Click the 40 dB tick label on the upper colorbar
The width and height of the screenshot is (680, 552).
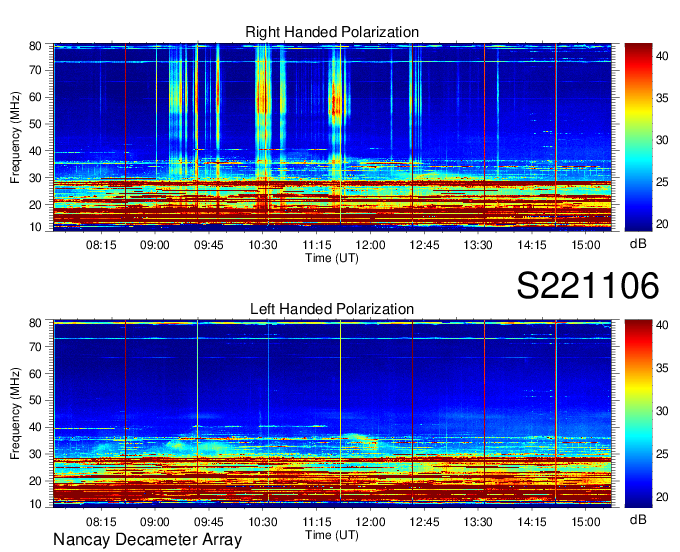point(662,56)
